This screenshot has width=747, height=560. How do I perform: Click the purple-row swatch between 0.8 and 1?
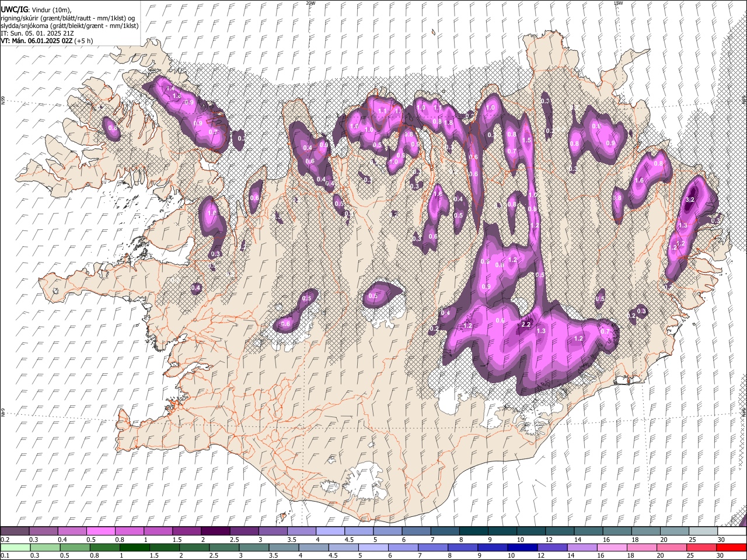130,531
